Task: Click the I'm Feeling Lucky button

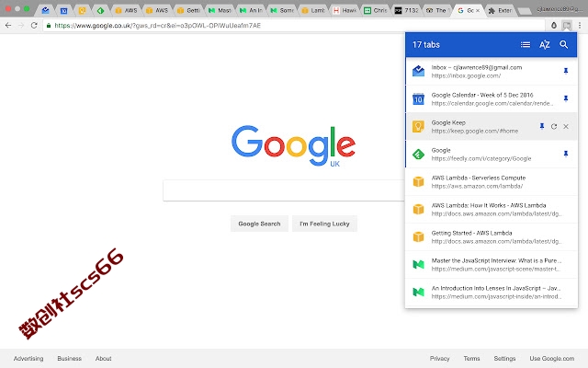Action: coord(324,224)
